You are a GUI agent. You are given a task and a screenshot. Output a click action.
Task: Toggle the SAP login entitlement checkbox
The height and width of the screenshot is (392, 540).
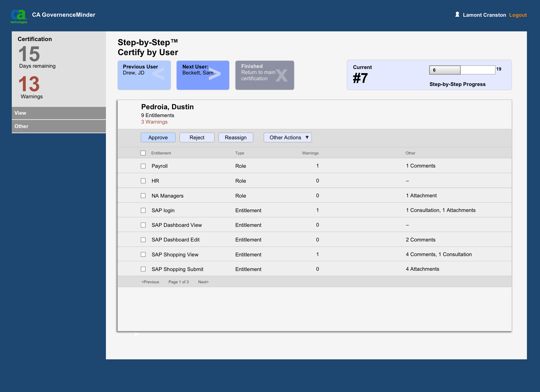(143, 210)
